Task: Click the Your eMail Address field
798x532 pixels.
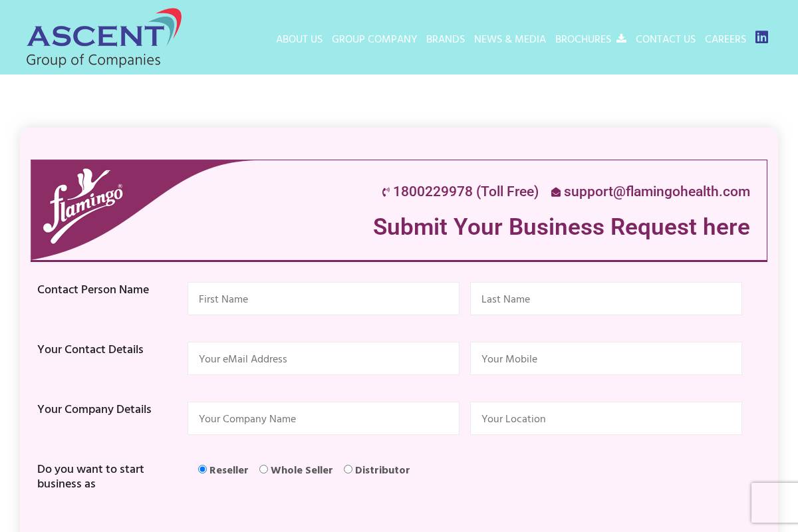Action: coord(323,358)
